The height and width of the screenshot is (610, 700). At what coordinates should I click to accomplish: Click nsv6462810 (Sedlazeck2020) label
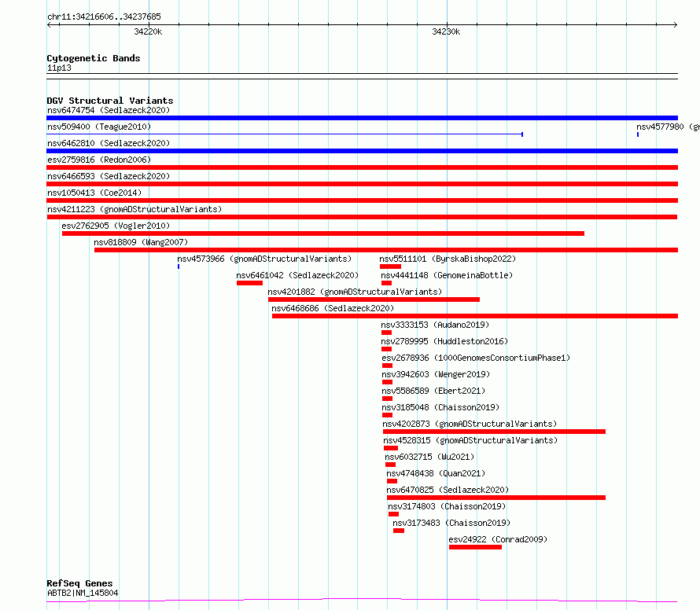point(109,143)
